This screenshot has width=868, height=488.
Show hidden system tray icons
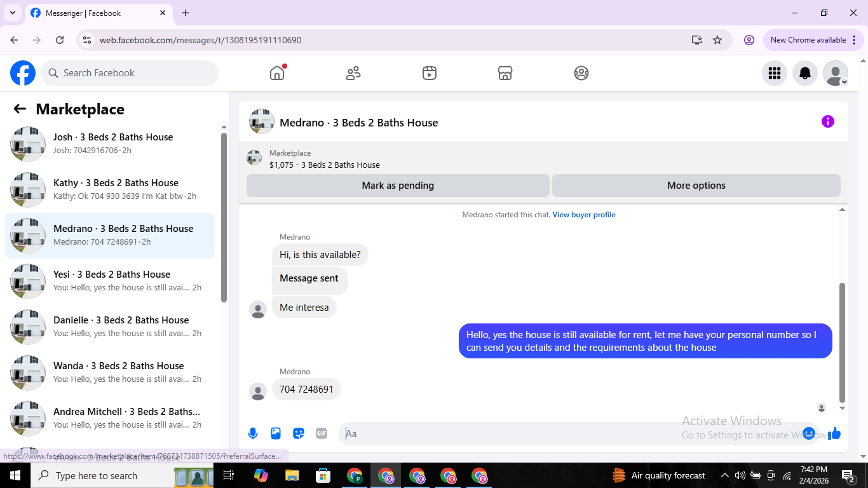pyautogui.click(x=724, y=475)
